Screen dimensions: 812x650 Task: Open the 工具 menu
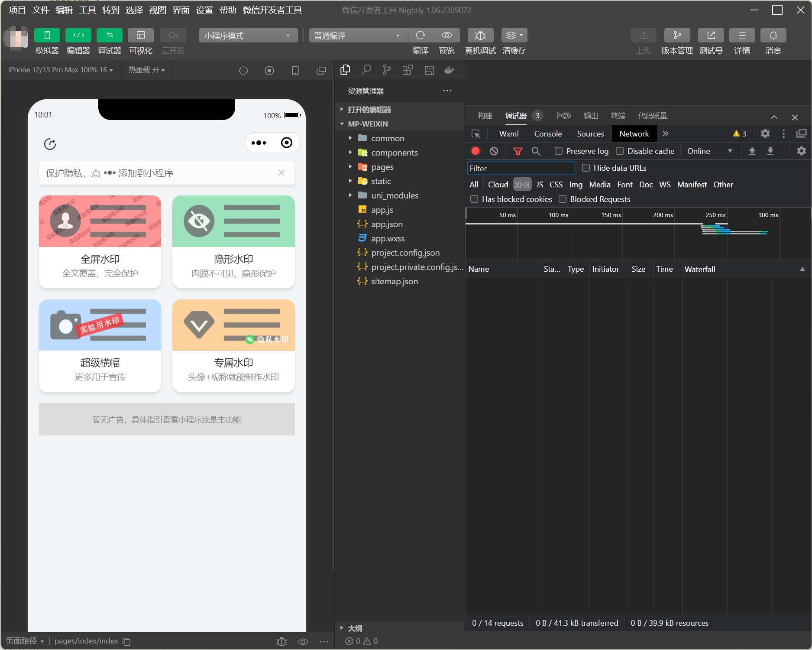pos(87,10)
